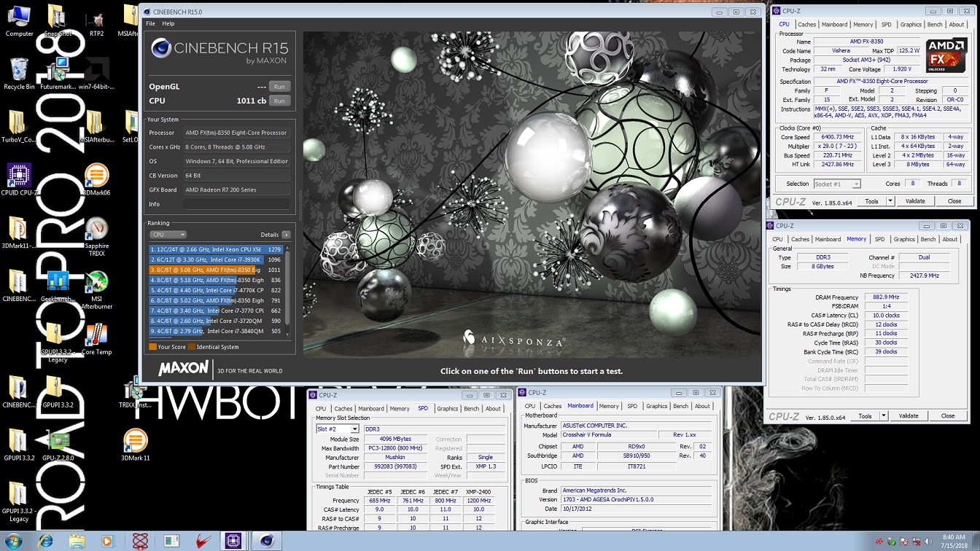Open SPD tab in CPU-Z ASUSTeK motherboard window
980x551 pixels.
[x=632, y=406]
